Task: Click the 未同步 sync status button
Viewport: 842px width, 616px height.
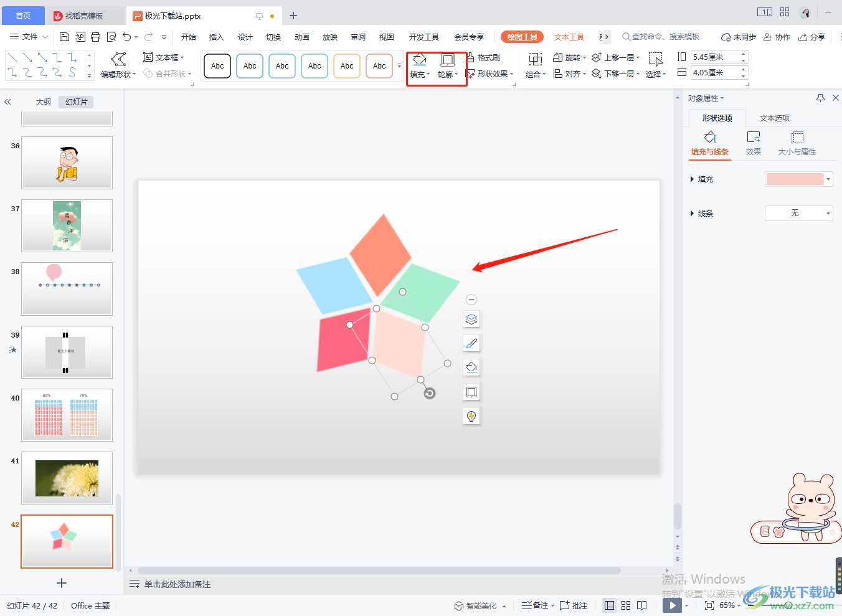Action: [x=739, y=37]
